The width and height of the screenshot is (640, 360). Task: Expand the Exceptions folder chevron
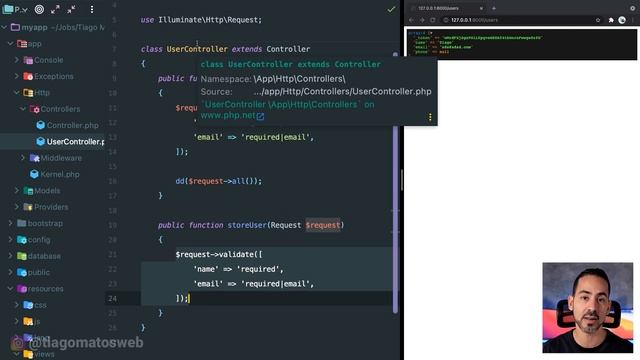pos(17,76)
